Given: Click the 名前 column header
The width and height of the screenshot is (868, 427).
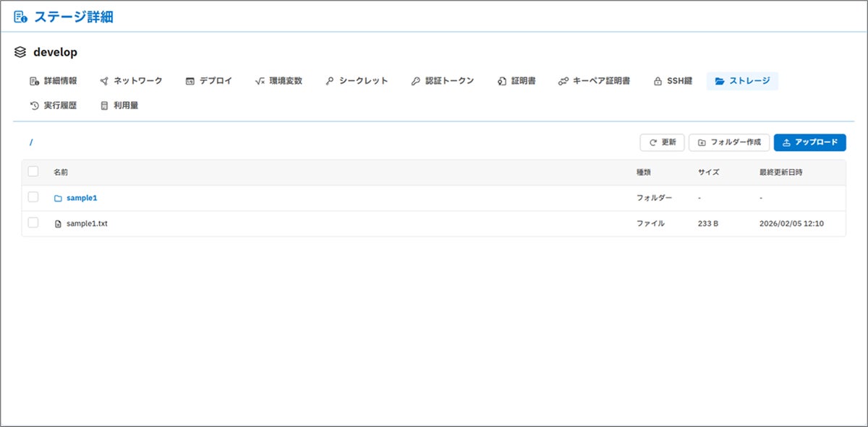Looking at the screenshot, I should click(x=61, y=173).
